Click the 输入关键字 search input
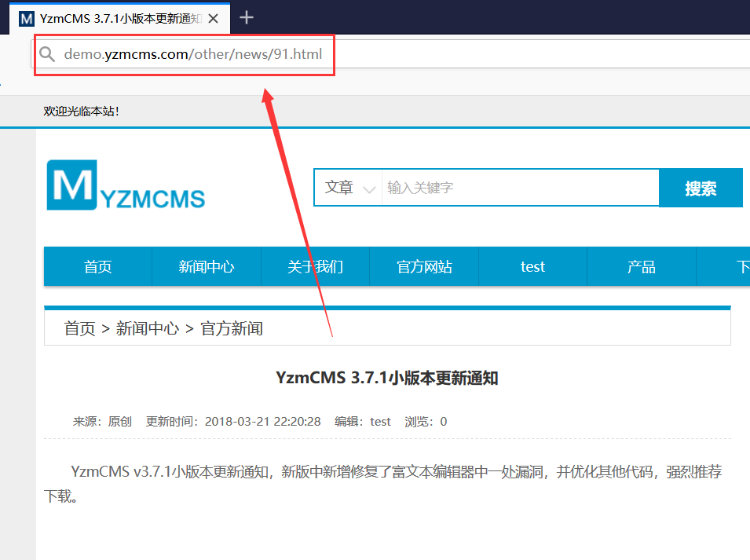Viewport: 750px width, 560px height. point(520,188)
